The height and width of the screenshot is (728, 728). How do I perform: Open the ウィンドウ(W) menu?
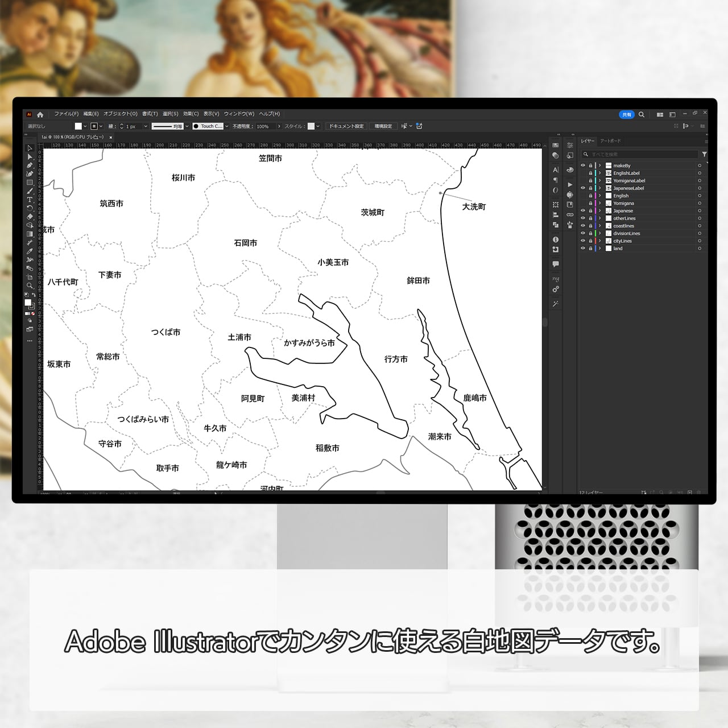pyautogui.click(x=239, y=114)
